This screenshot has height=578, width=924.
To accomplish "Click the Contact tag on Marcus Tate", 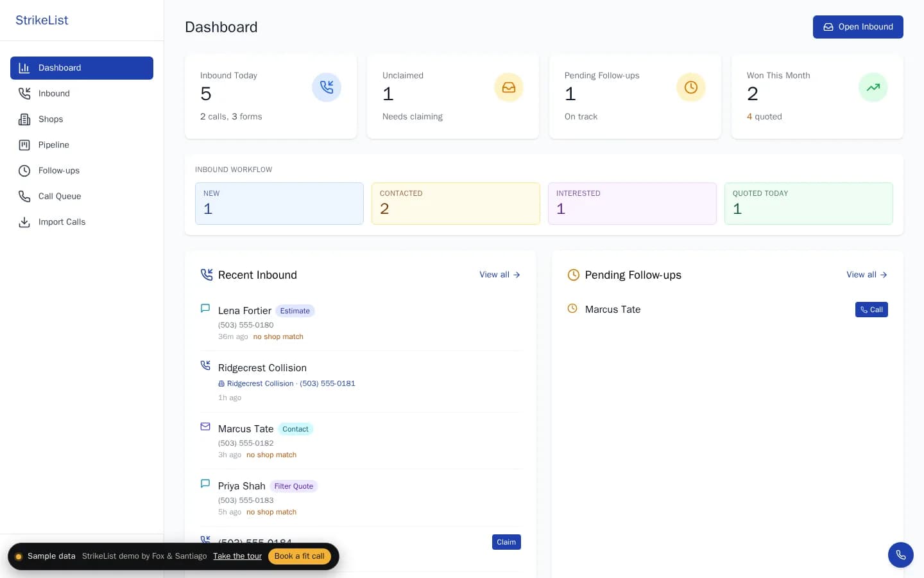I will 295,429.
